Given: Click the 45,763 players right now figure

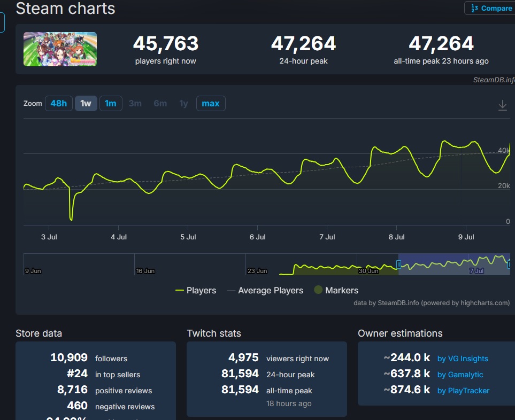Looking at the screenshot, I should [x=166, y=43].
